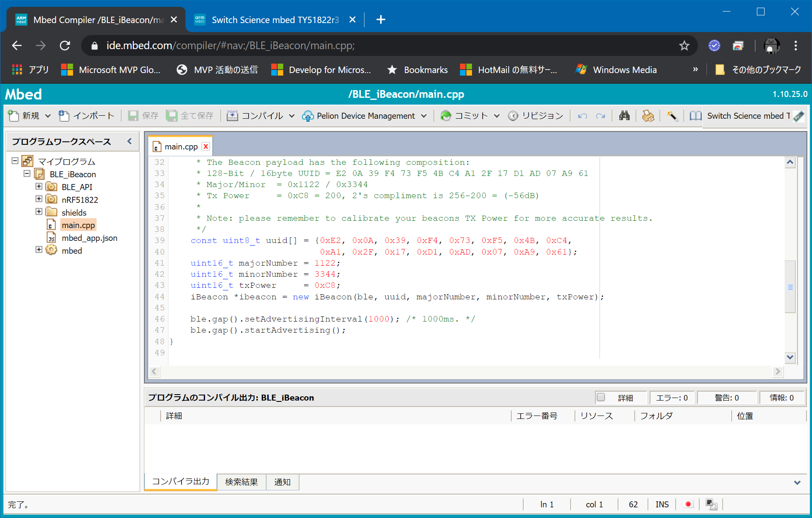Collapse the Program Workspace panel
812x518 pixels.
pos(129,141)
